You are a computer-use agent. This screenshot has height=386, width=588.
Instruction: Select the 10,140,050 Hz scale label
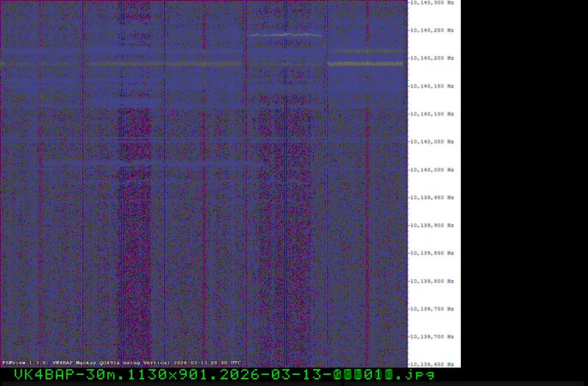tap(432, 142)
